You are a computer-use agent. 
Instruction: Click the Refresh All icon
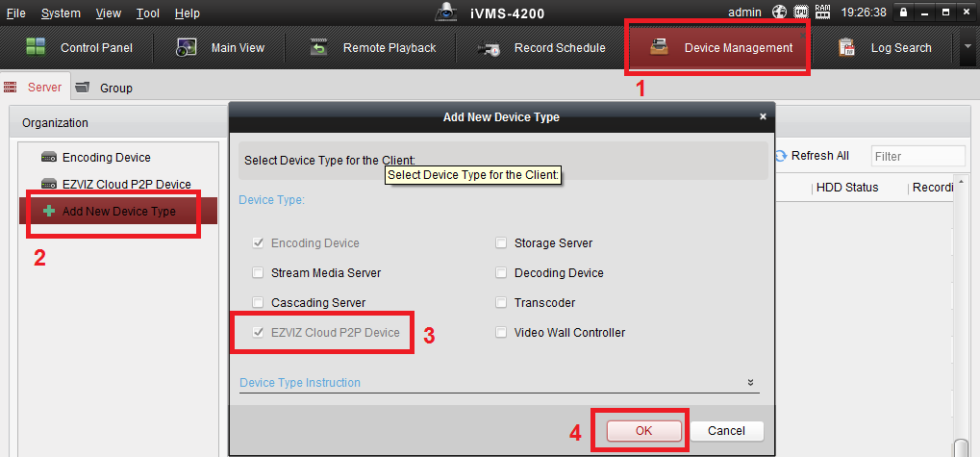780,156
